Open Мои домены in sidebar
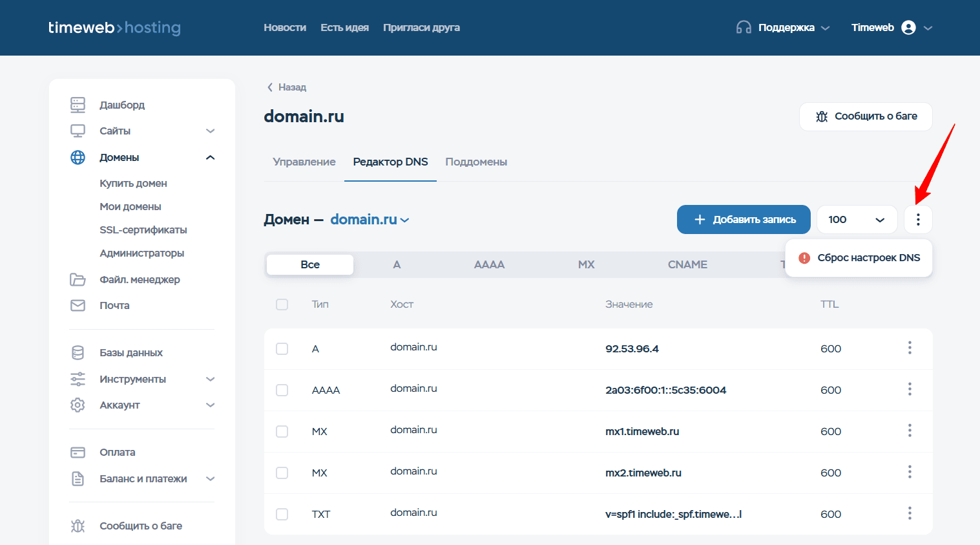Viewport: 980px width, 545px height. tap(130, 206)
